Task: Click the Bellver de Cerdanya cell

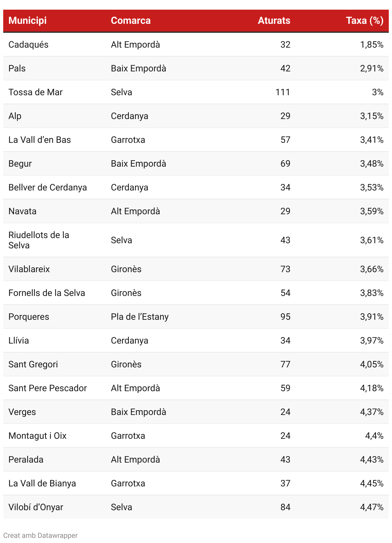Action: click(48, 188)
